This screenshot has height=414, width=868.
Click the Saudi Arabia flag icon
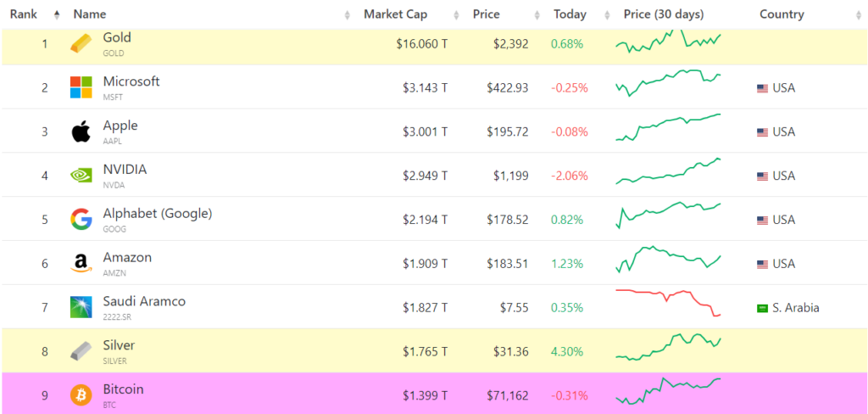tap(763, 308)
